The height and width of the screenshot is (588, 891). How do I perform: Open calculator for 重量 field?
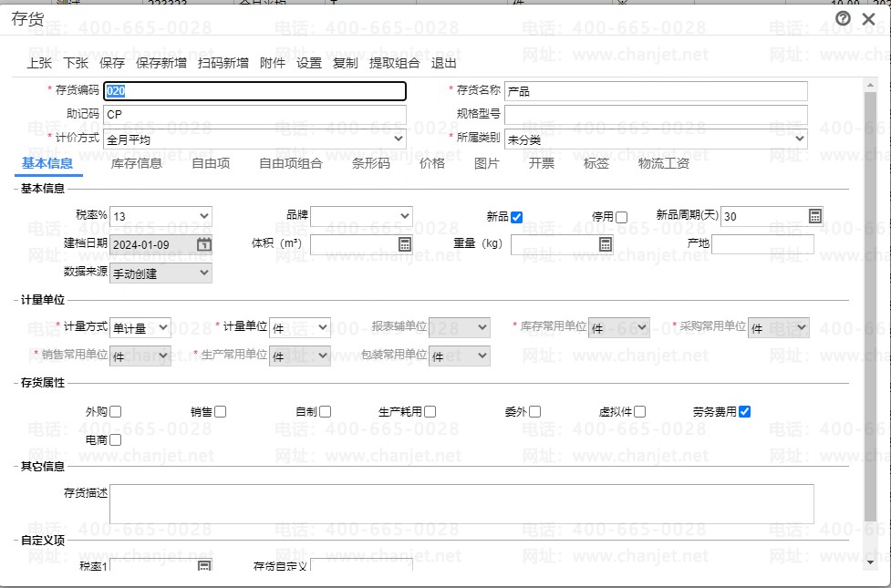coord(606,244)
